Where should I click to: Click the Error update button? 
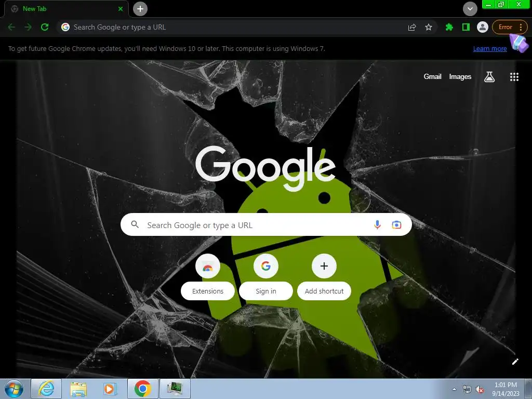[x=505, y=27]
